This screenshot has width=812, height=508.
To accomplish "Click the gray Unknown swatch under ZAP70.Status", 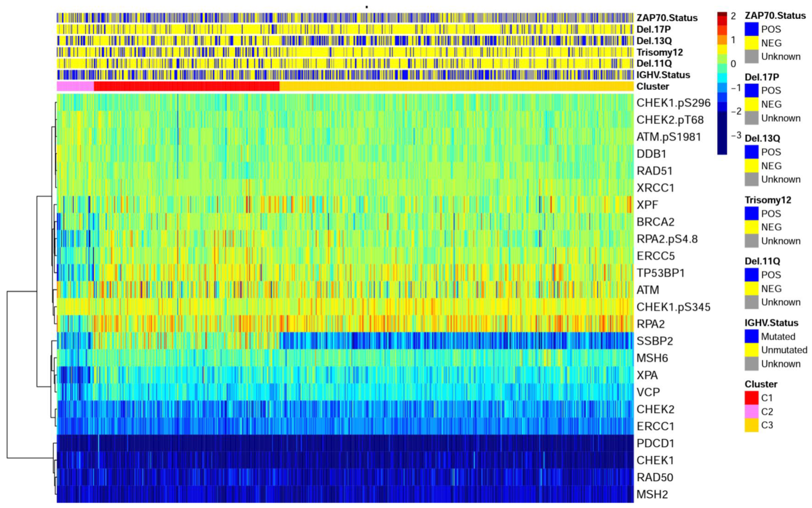I will 751,57.
